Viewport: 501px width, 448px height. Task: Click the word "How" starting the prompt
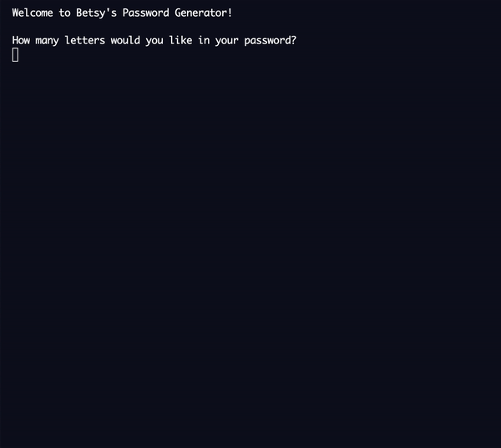[x=21, y=40]
